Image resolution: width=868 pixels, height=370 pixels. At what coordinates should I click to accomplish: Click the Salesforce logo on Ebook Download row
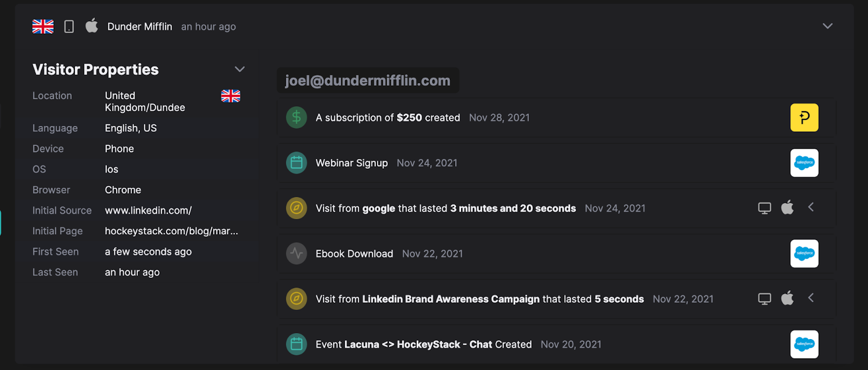click(x=804, y=253)
